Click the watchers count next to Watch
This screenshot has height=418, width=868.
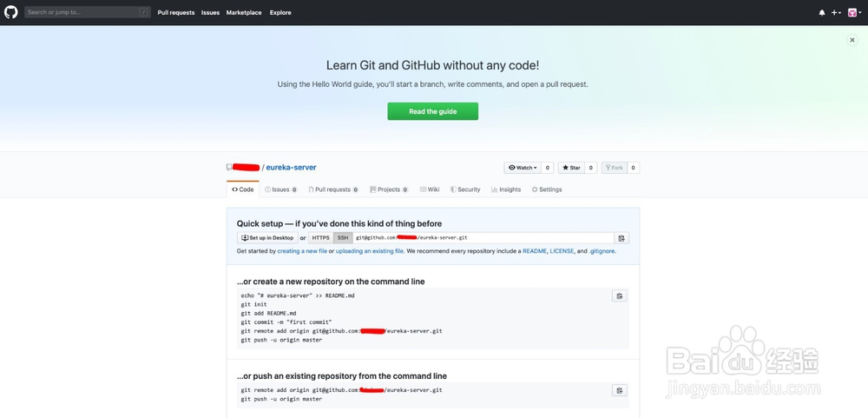click(547, 168)
